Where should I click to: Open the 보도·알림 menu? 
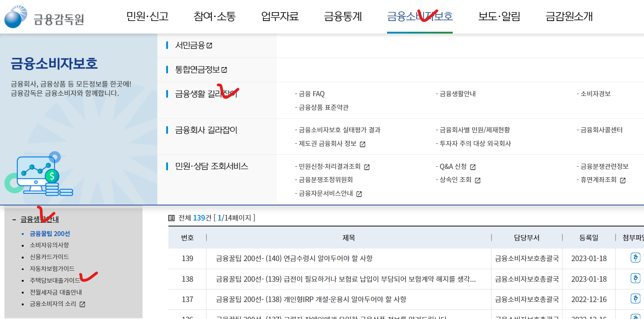(499, 16)
